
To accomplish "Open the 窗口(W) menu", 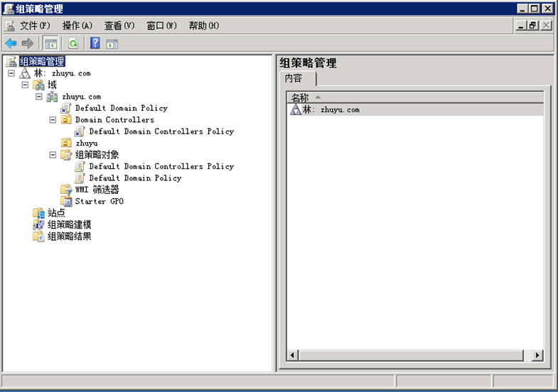I will point(161,26).
